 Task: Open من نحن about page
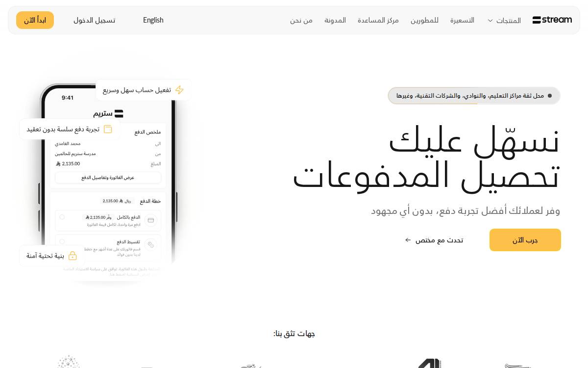tap(301, 20)
